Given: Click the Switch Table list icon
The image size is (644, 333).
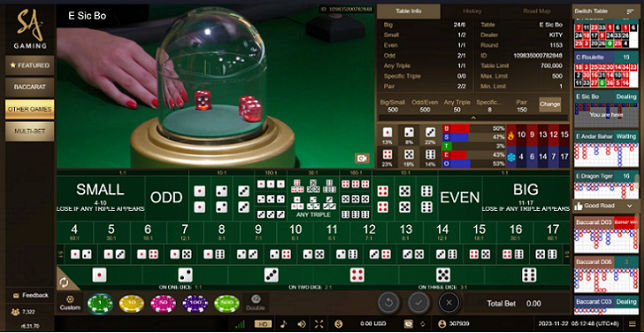Looking at the screenshot, I should [631, 12].
